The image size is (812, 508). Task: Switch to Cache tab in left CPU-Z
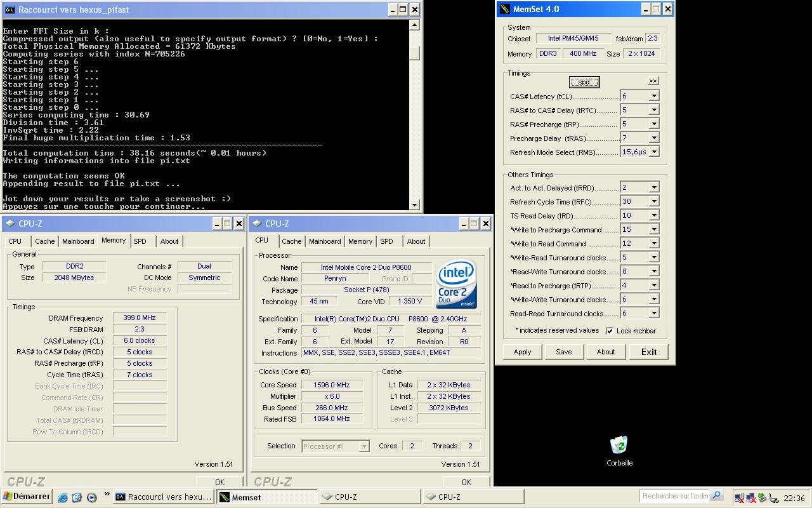click(x=44, y=241)
